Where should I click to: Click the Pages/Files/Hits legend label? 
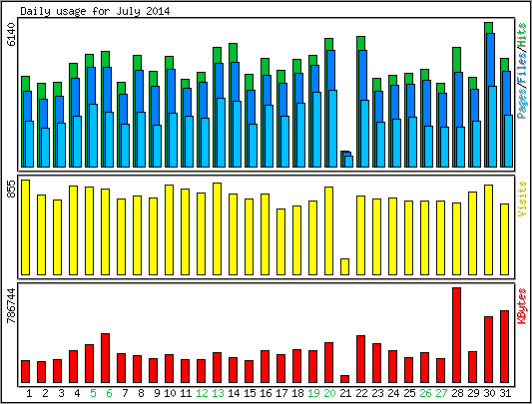tap(522, 70)
